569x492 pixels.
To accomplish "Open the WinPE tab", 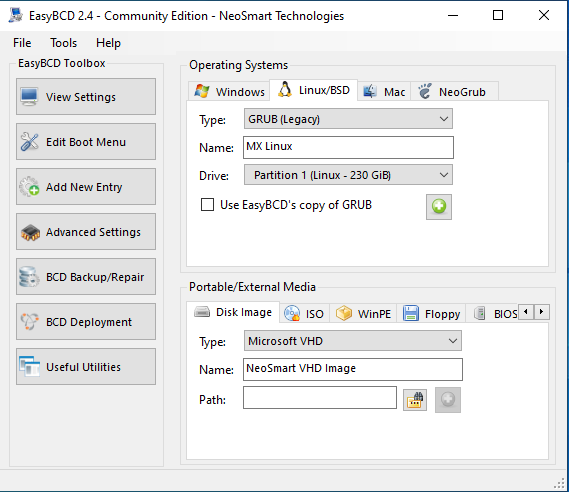I will tap(364, 313).
